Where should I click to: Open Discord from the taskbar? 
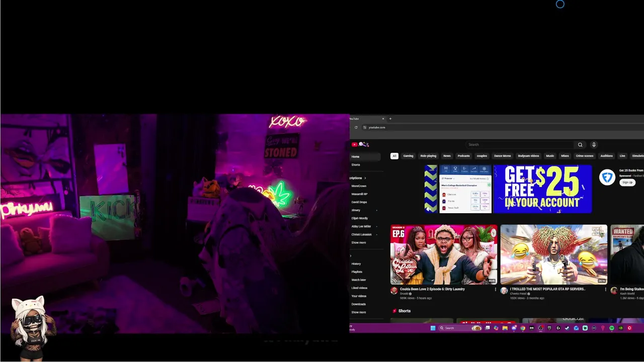(x=514, y=328)
